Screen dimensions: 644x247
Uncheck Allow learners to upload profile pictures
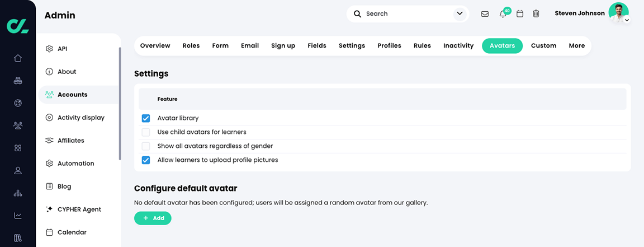tap(146, 160)
